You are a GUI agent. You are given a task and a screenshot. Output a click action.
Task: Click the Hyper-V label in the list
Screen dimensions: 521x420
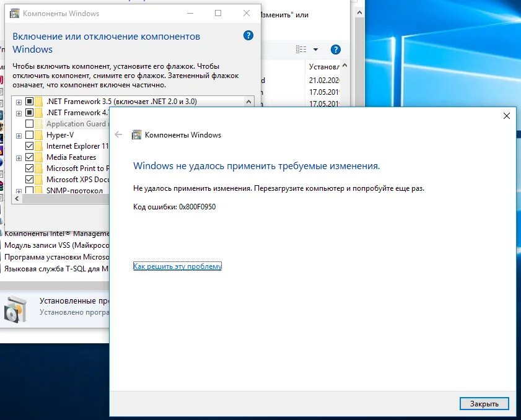coord(60,135)
